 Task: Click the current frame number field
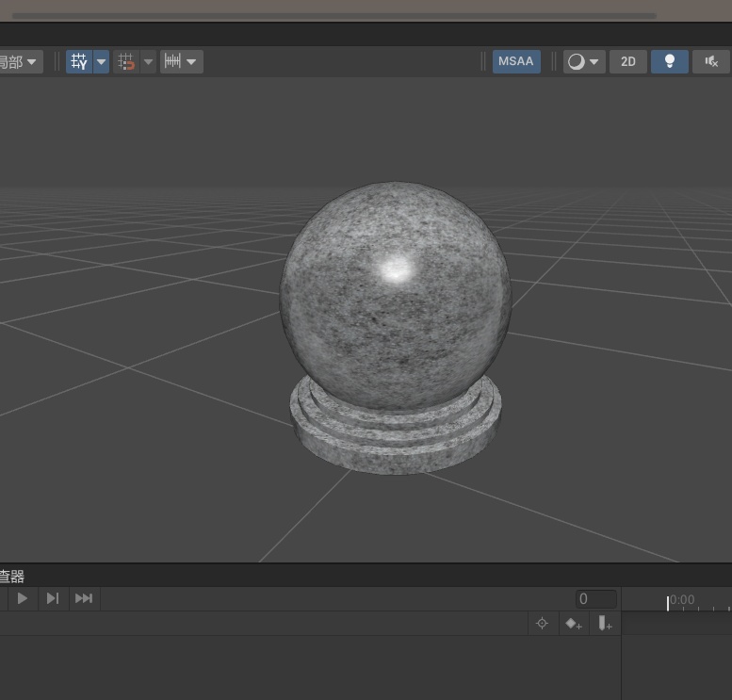[595, 599]
